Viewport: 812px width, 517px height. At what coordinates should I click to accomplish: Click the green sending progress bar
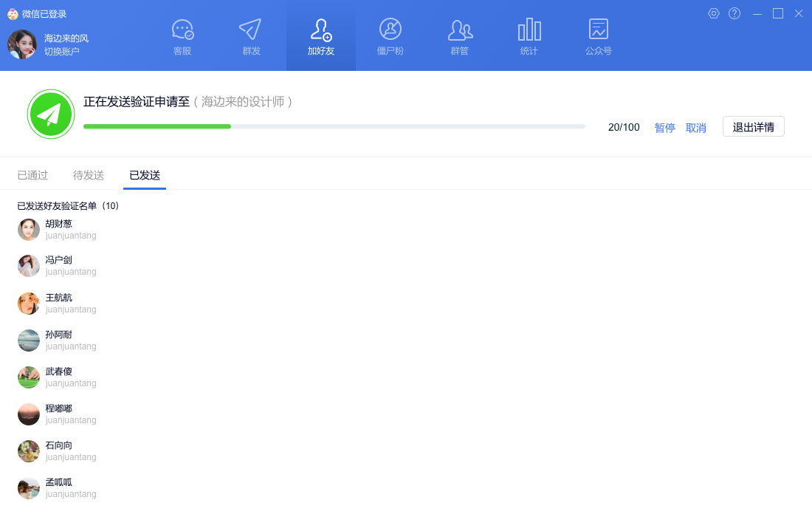pos(157,126)
